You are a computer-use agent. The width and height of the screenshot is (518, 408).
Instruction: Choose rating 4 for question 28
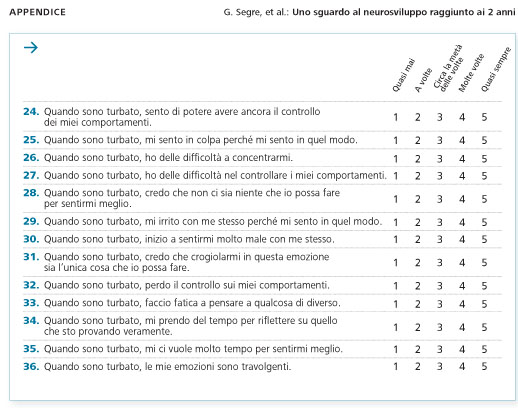click(462, 199)
